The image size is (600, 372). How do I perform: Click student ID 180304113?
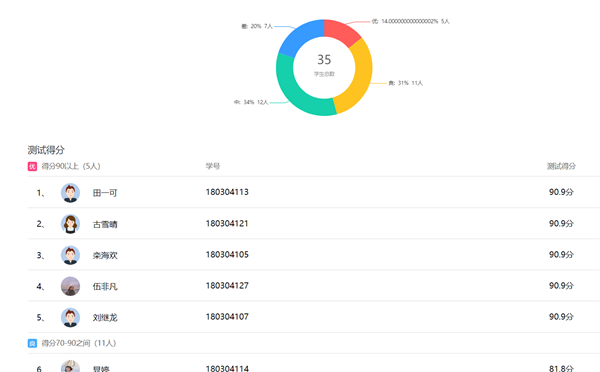pos(227,192)
